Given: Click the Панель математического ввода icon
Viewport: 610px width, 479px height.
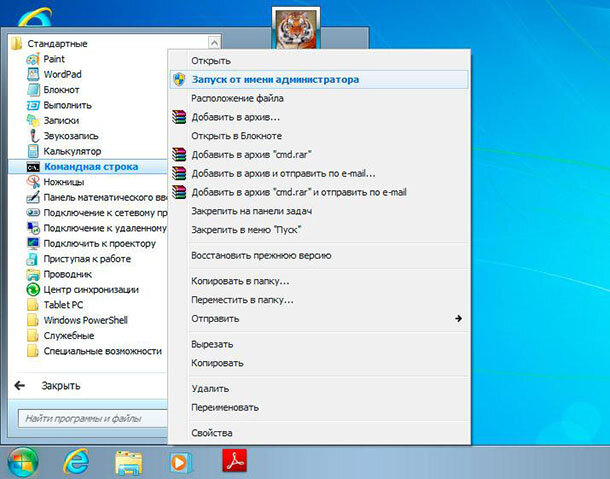Looking at the screenshot, I should (33, 197).
